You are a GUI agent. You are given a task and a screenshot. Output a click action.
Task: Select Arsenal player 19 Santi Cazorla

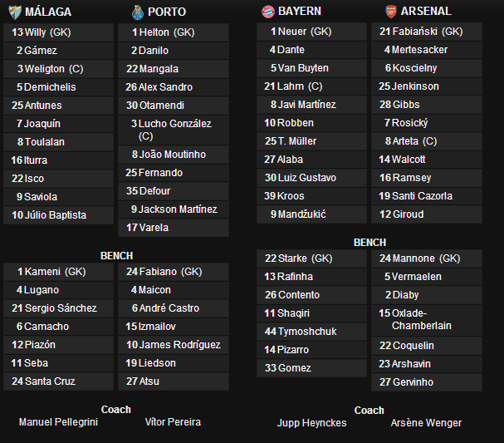point(427,196)
